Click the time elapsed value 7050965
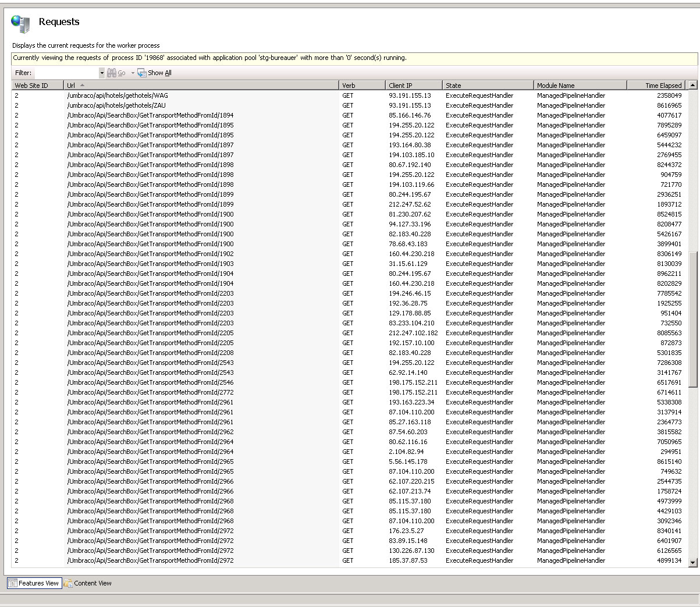Image resolution: width=700 pixels, height=607 pixels. point(669,442)
